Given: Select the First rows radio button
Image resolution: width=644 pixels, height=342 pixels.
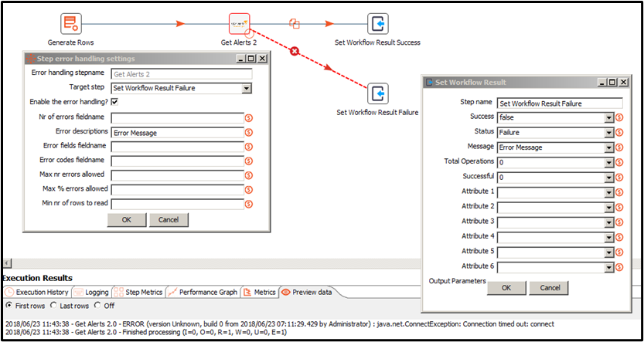Looking at the screenshot, I should [9, 306].
